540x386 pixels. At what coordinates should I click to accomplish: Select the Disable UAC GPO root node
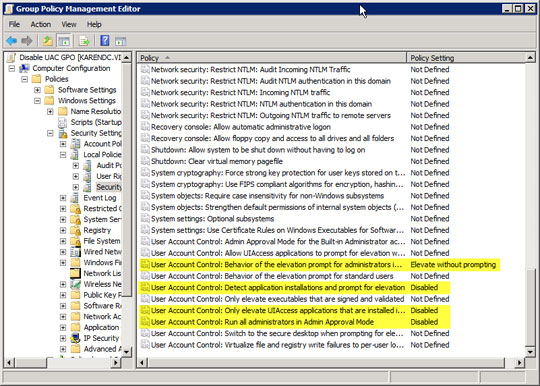70,58
